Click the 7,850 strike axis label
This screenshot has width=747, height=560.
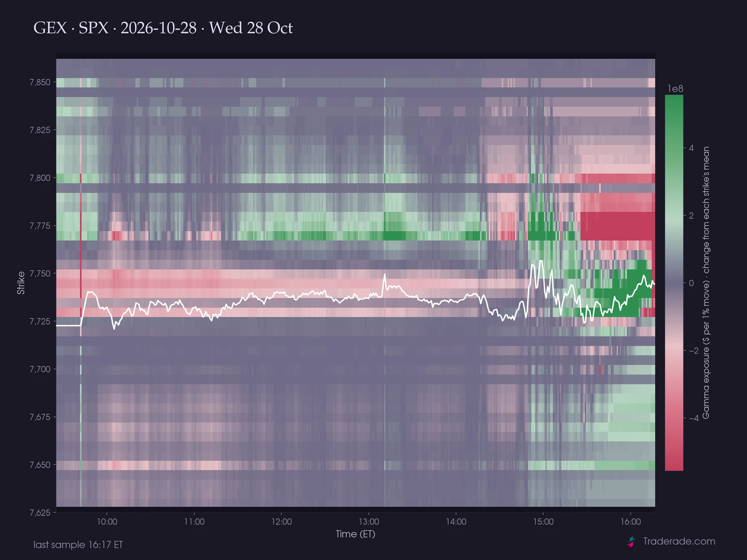[x=40, y=82]
